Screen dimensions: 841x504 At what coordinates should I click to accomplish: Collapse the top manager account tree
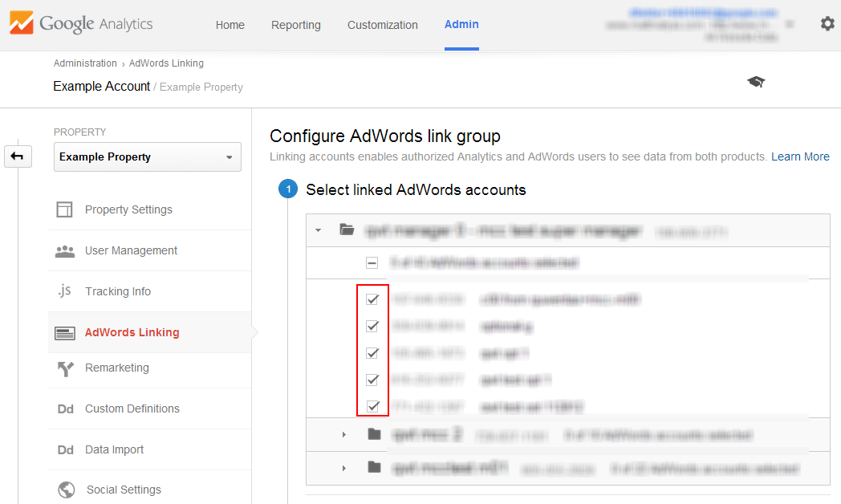tap(318, 229)
